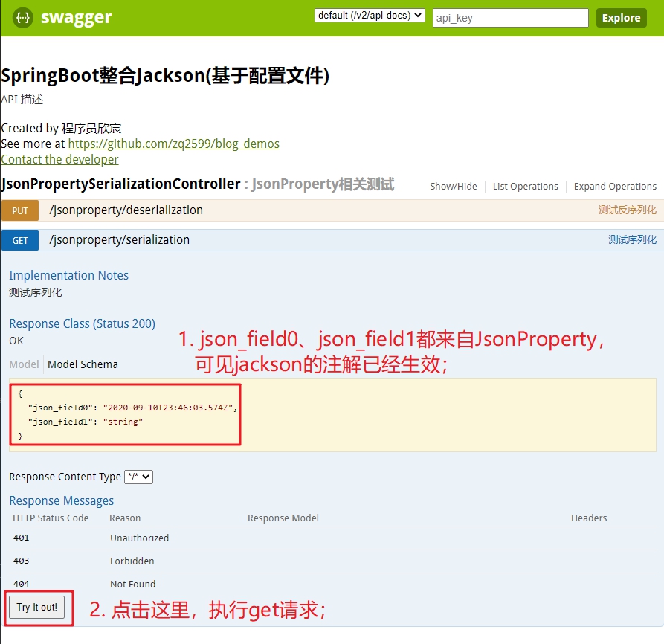Click the Reason column header
Viewport: 664px width, 644px height.
[x=125, y=518]
